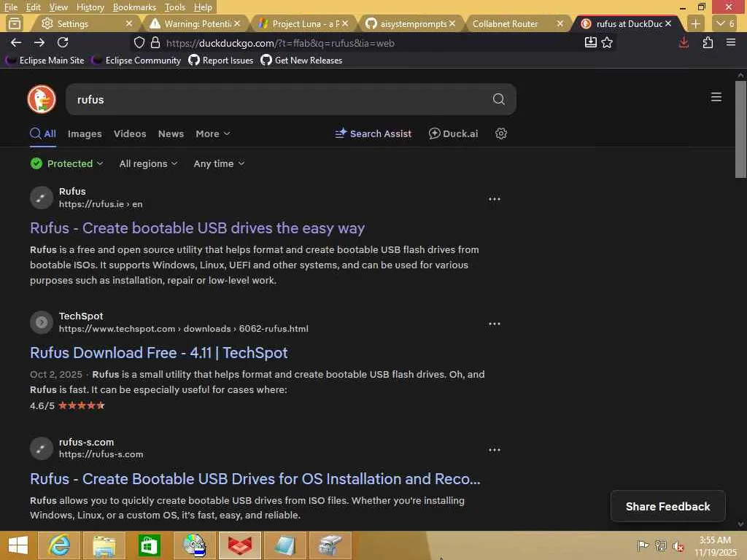Open the tracking protection shield icon
Viewport: 747px width, 560px height.
pos(139,43)
